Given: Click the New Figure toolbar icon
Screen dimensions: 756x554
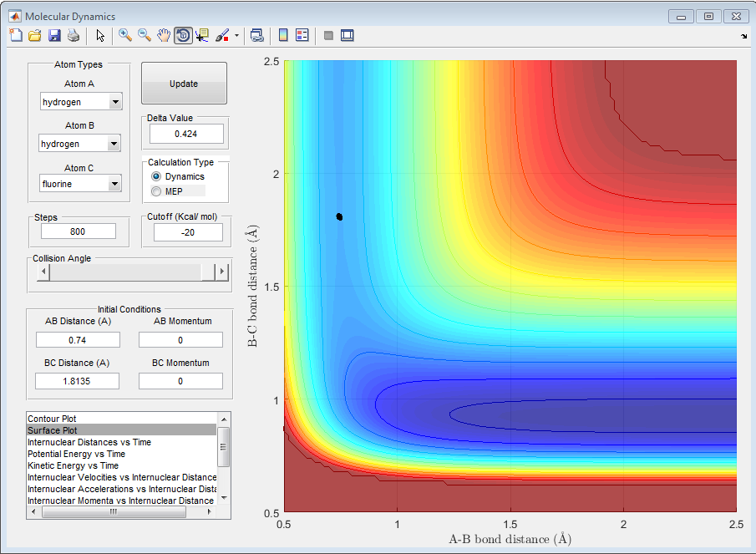Looking at the screenshot, I should pyautogui.click(x=16, y=35).
